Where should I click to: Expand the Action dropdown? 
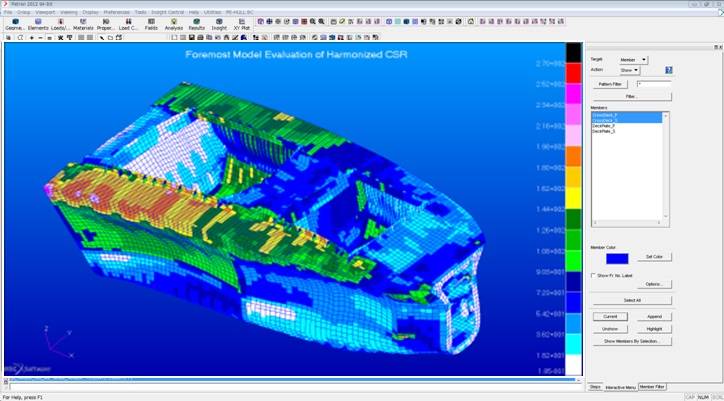[630, 70]
